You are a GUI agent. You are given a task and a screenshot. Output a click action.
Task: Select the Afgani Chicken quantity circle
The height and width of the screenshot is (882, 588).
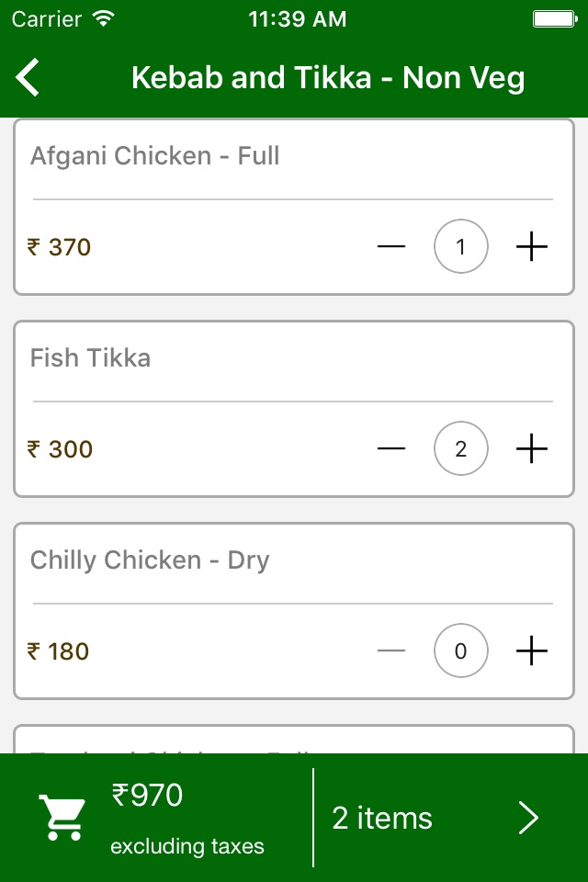click(461, 247)
